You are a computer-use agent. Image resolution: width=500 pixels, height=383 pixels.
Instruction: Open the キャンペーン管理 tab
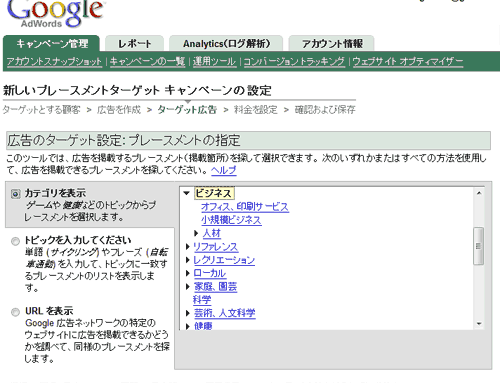(51, 43)
